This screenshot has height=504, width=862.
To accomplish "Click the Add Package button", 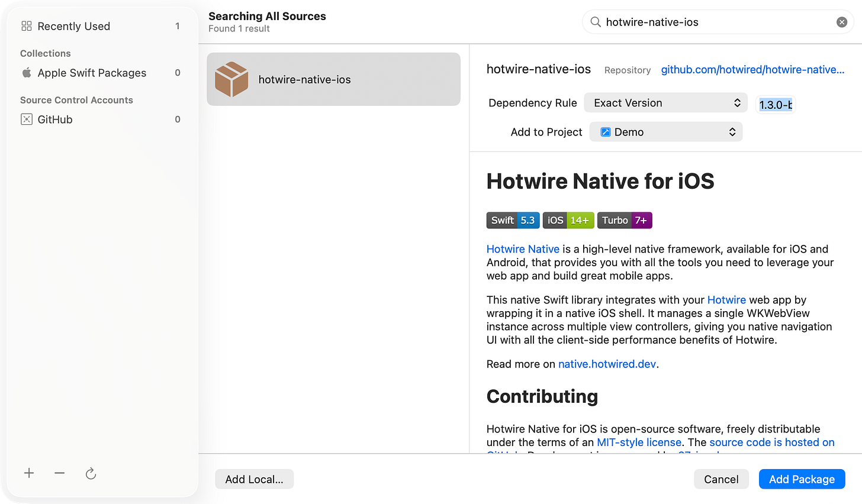I will [x=802, y=479].
